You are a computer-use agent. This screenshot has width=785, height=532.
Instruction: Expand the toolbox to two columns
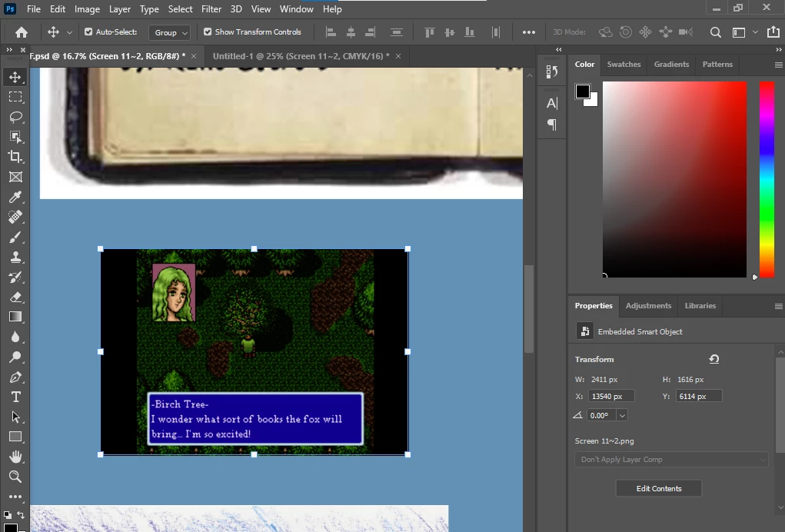pos(9,49)
